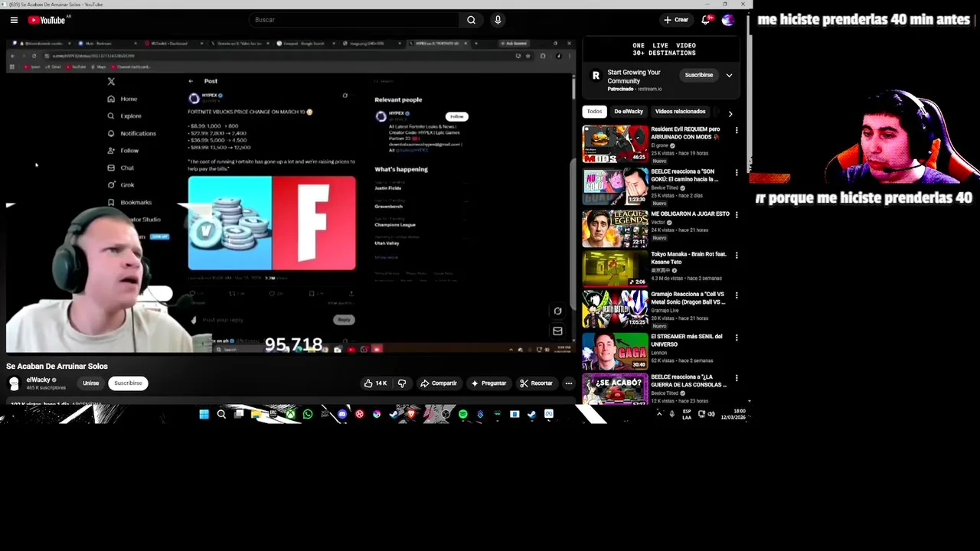
Task: Open the elWacky channel name link
Action: point(38,380)
